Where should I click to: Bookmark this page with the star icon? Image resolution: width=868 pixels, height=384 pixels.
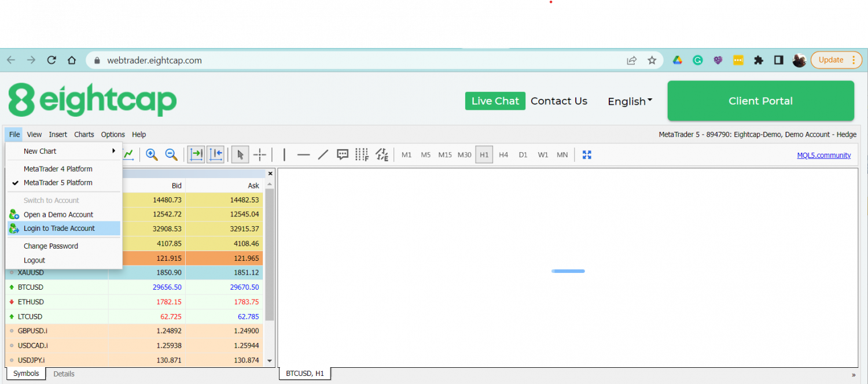coord(652,60)
